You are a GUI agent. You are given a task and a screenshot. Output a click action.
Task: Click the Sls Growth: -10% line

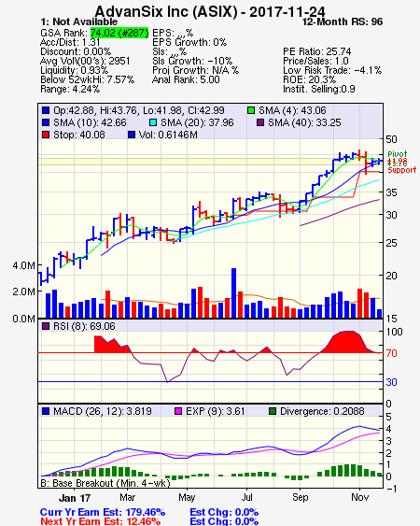(192, 61)
